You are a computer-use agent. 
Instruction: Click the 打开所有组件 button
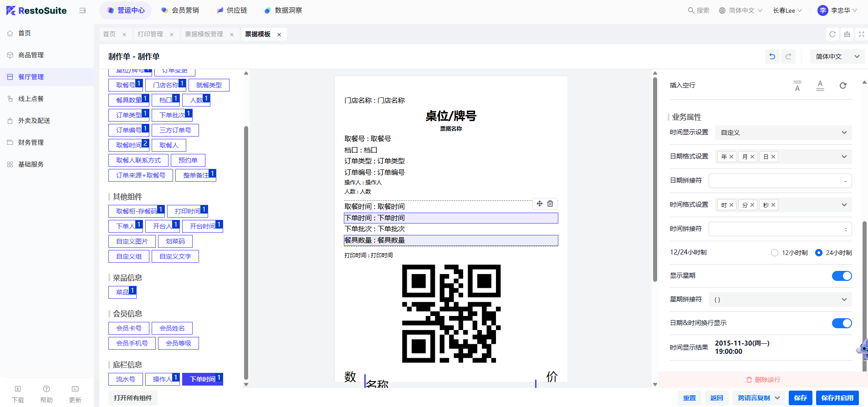(x=133, y=398)
